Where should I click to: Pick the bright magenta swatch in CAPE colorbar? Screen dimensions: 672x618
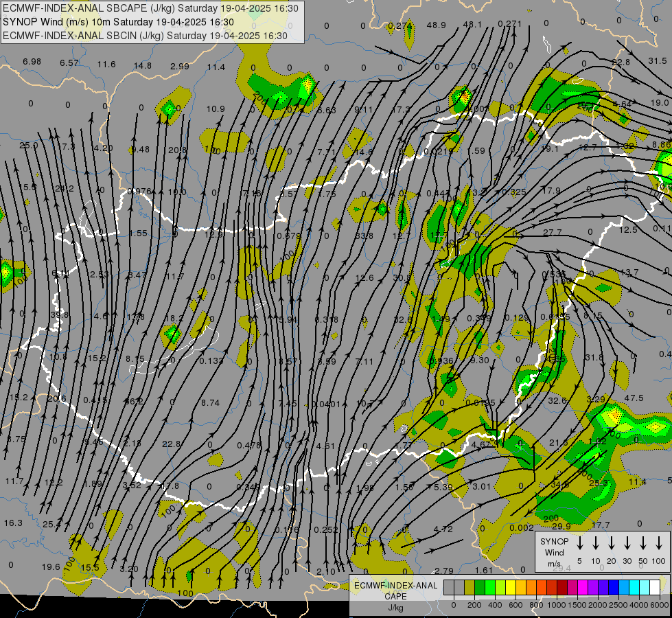click(583, 587)
